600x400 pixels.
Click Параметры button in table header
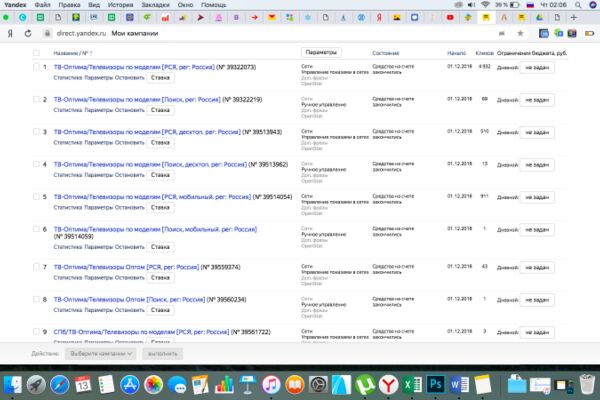tap(321, 52)
